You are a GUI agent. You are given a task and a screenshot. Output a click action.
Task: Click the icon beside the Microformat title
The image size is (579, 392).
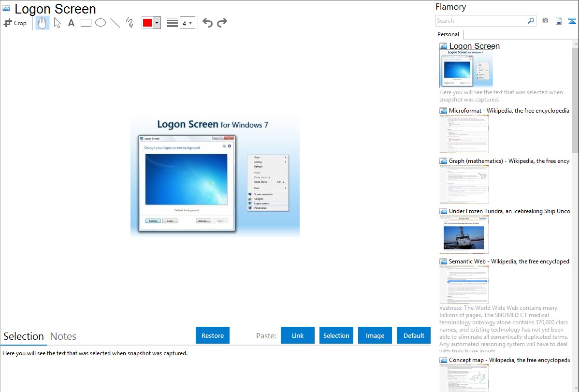click(x=444, y=111)
